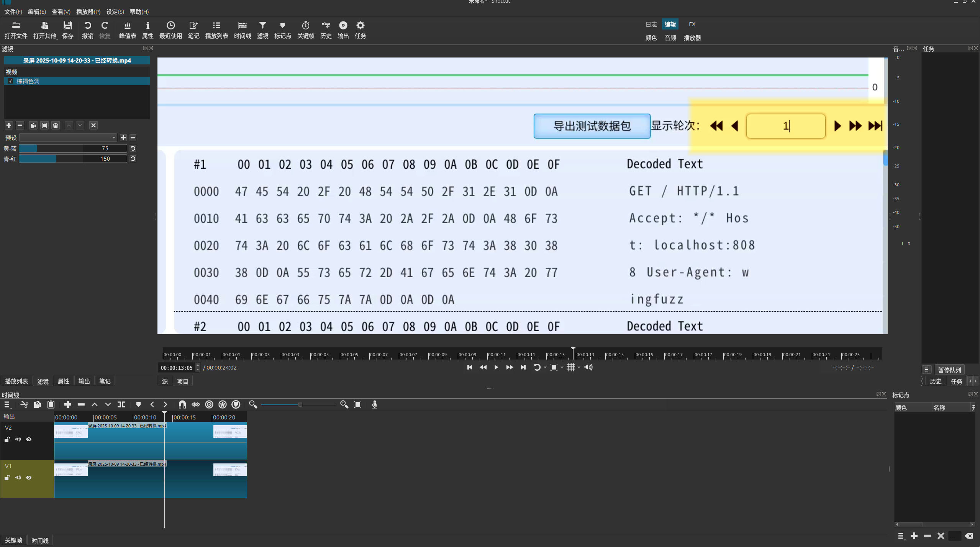Mute the V1 track audio
This screenshot has width=980, height=547.
click(x=18, y=478)
